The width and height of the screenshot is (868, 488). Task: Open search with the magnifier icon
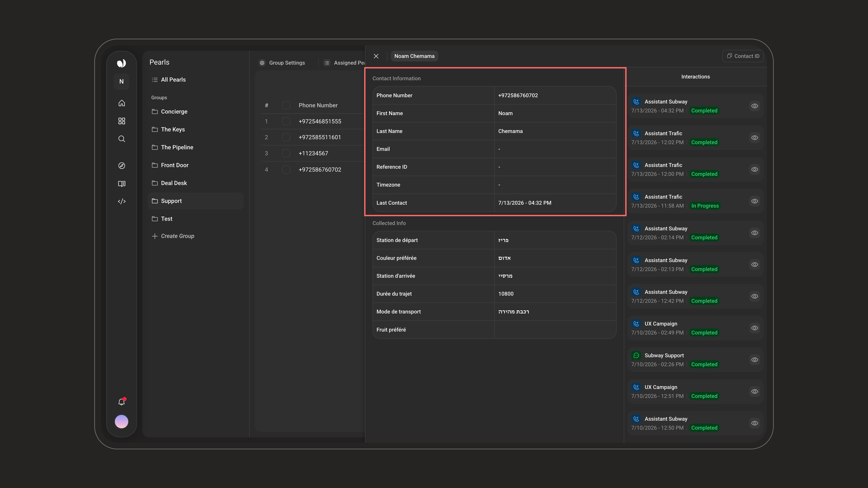(x=122, y=139)
